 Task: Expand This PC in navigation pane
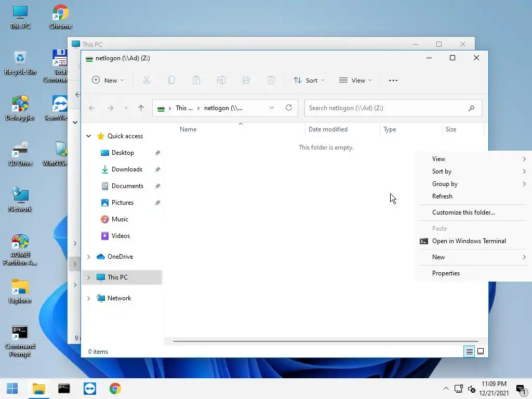(x=88, y=277)
